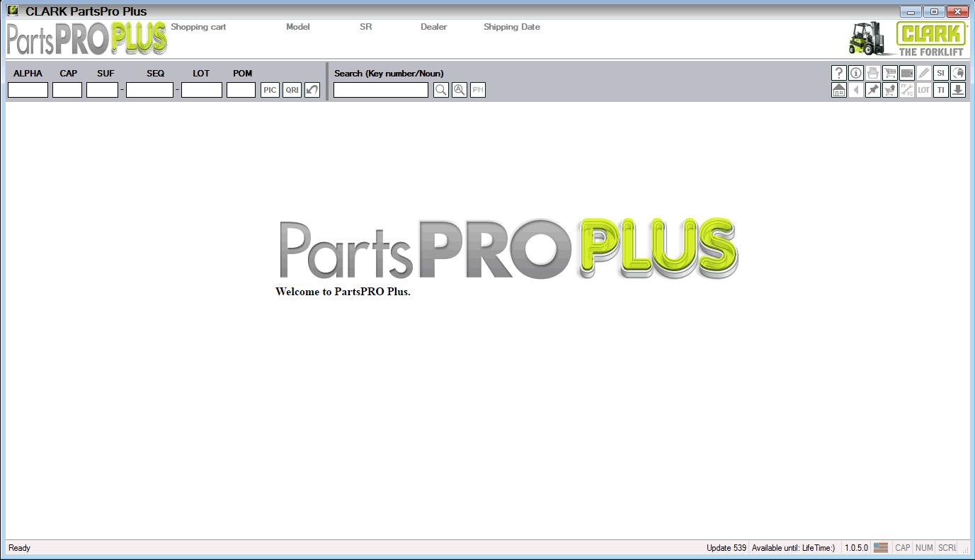Click the Home icon
Image resolution: width=975 pixels, height=560 pixels.
coord(838,90)
